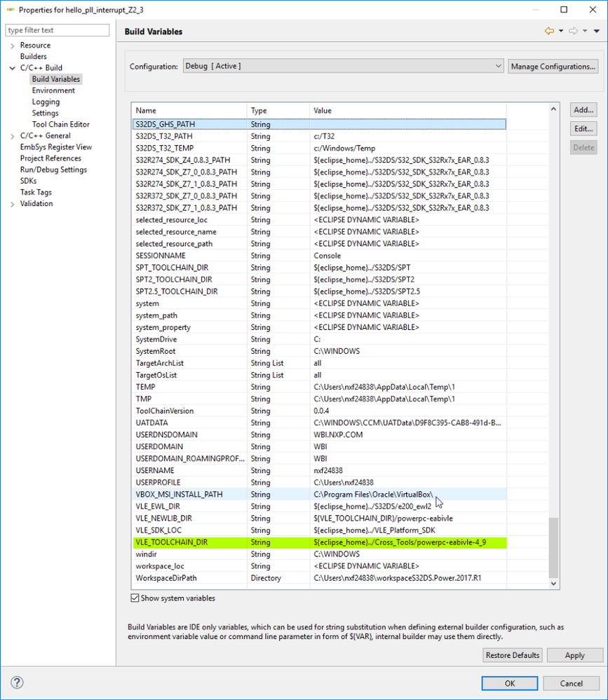Viewport: 608px width, 700px height.
Task: Open the Configuration combo box
Action: (343, 66)
